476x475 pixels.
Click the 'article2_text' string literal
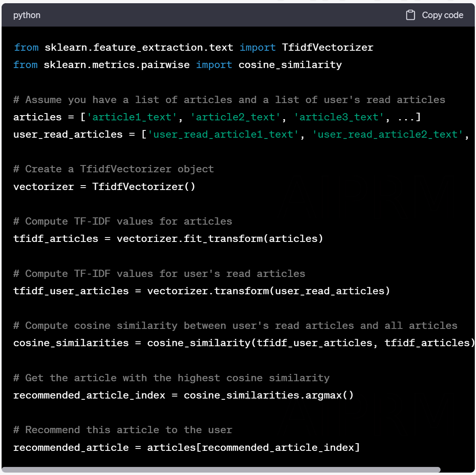235,117
